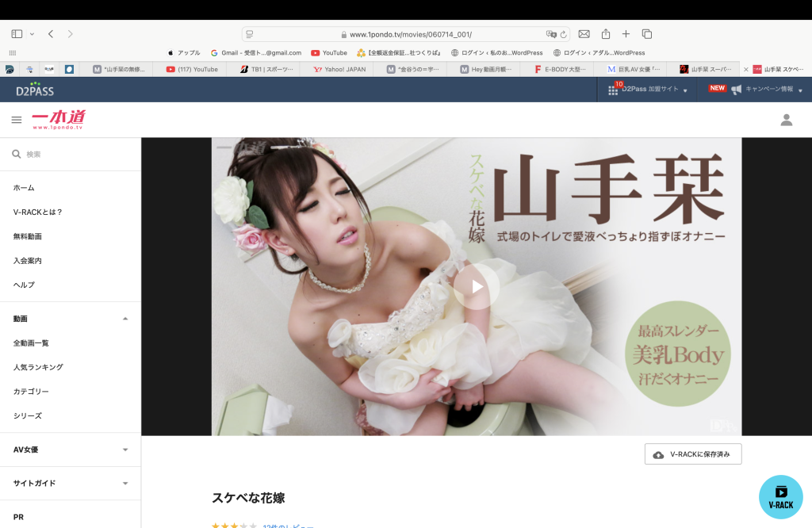The image size is (812, 528).
Task: Reload the page with the refresh icon
Action: point(564,35)
